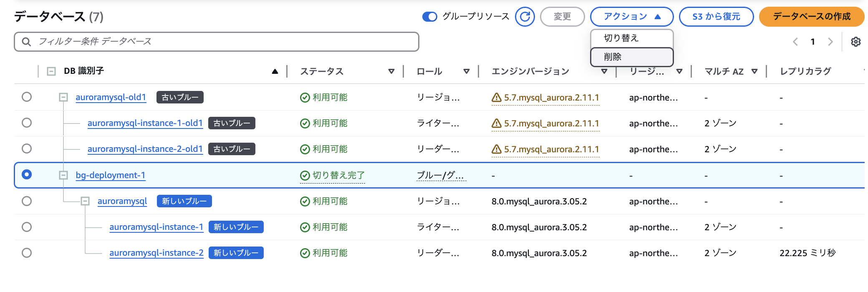Viewport: 868px width, 292px height.
Task: Select radio button for auroramysql-instance-2
Action: click(x=27, y=253)
